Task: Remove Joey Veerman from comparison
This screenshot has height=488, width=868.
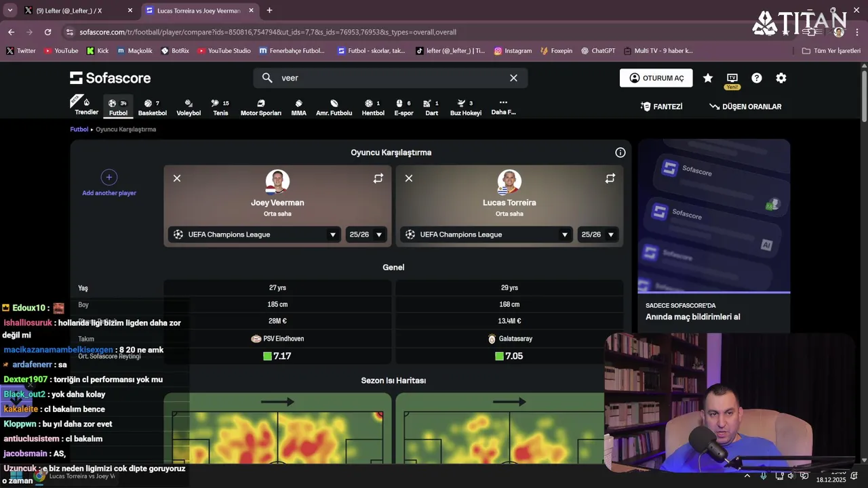Action: [177, 178]
